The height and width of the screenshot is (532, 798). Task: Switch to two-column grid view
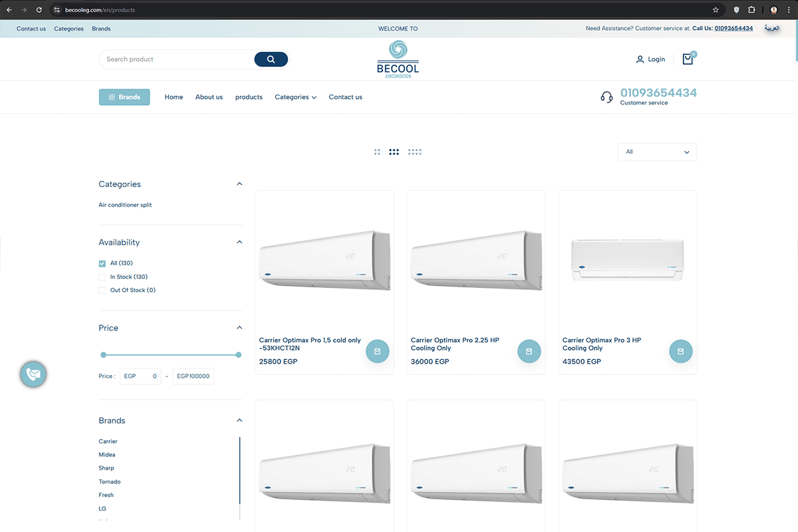tap(377, 152)
